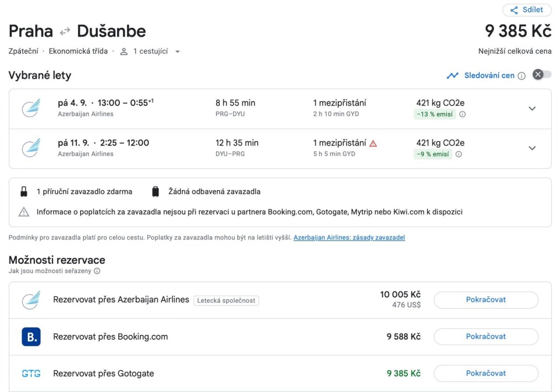Image resolution: width=558 pixels, height=392 pixels.
Task: Click the 2 h 10 min GYD layover text
Action: 336,114
